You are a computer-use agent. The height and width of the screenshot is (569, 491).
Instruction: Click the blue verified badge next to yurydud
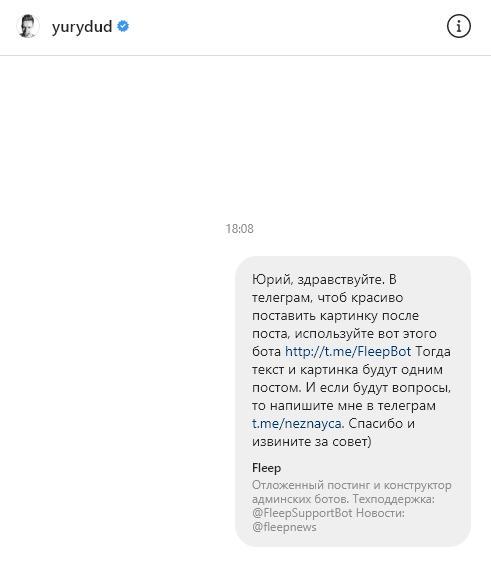point(123,26)
